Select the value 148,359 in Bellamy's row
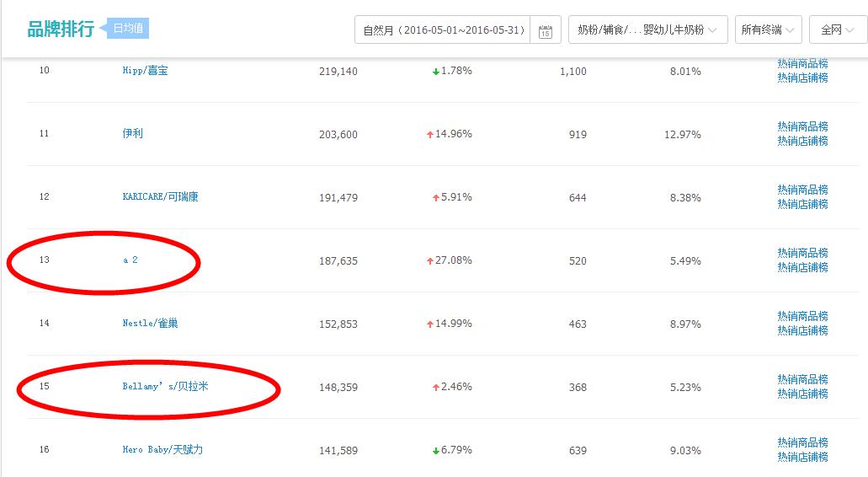Image resolution: width=868 pixels, height=477 pixels. 338,388
